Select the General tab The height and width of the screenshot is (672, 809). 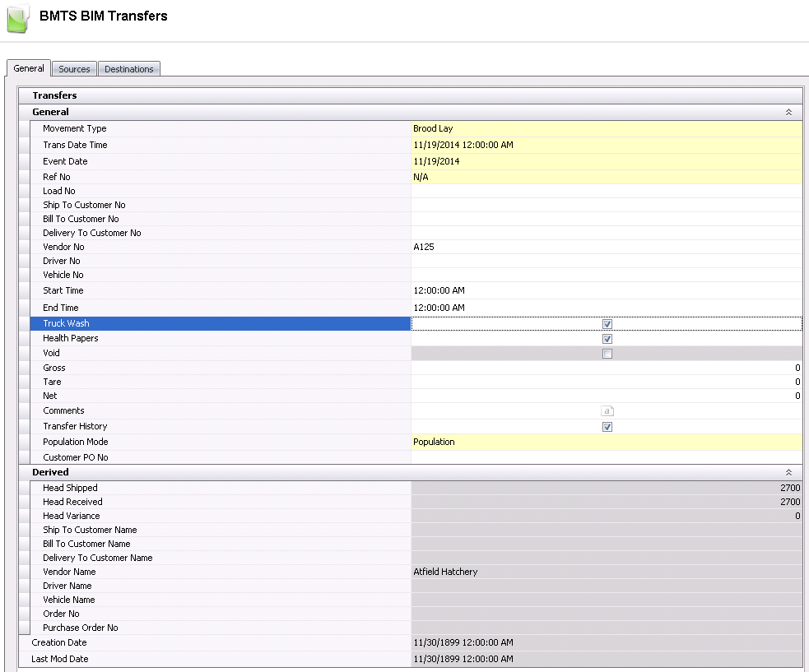pyautogui.click(x=29, y=68)
